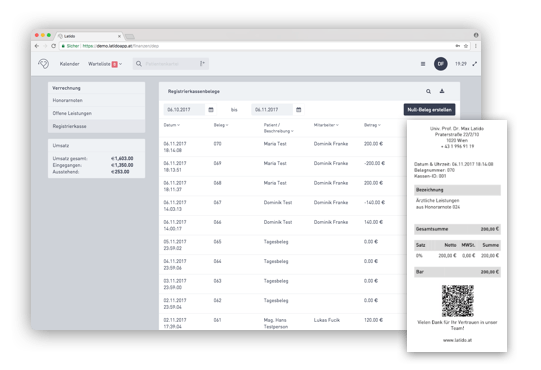
Task: Click the Null-Beleg erstellen button
Action: tap(430, 110)
